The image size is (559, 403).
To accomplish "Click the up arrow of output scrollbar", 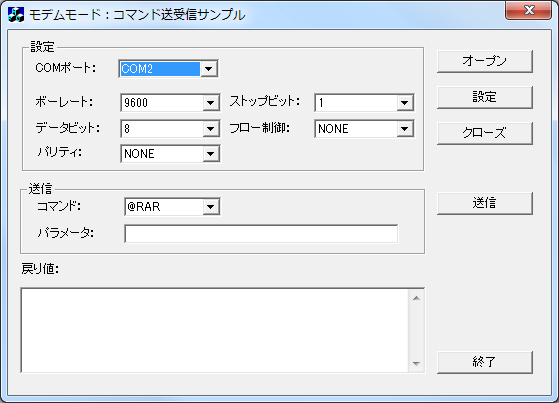I will [416, 298].
